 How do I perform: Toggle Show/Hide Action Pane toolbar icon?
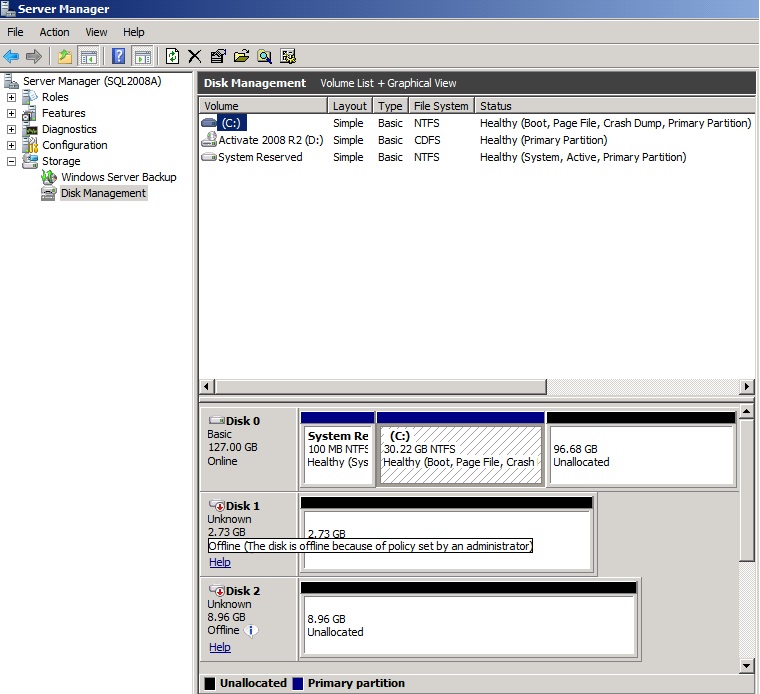pyautogui.click(x=143, y=56)
